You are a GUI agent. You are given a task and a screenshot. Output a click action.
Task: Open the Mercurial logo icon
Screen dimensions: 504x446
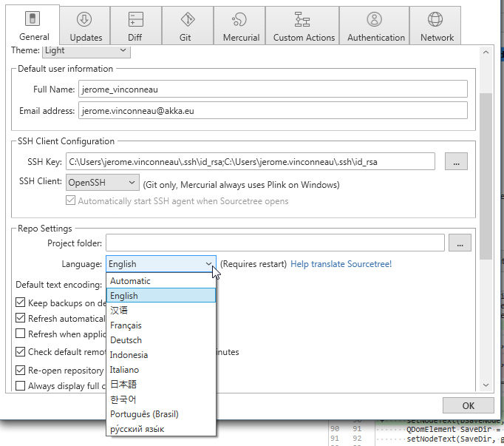(x=239, y=19)
